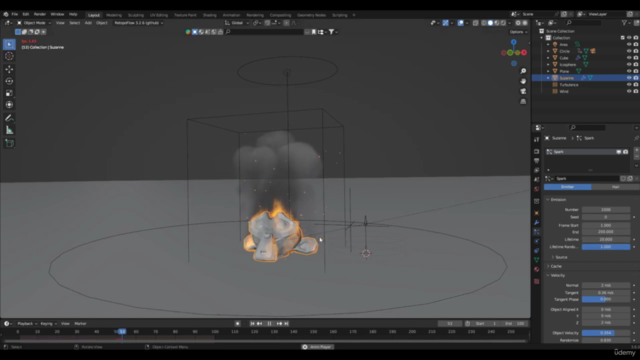Toggle render camera for Suzanne
640x360 pixels.
(x=636, y=78)
